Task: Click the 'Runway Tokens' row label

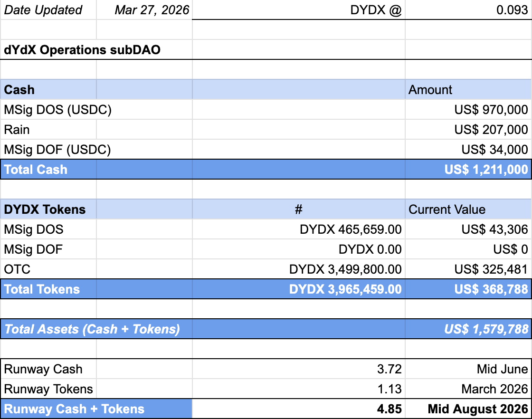Action: pos(48,389)
